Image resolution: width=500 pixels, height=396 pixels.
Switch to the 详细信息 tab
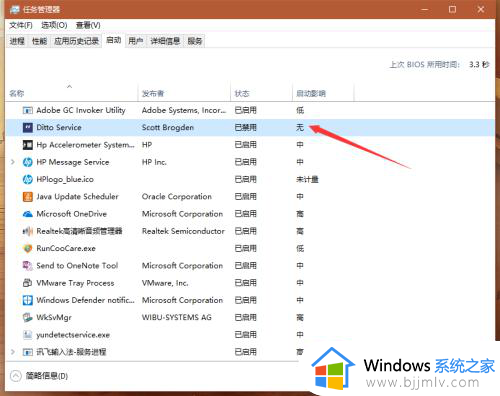pos(165,41)
